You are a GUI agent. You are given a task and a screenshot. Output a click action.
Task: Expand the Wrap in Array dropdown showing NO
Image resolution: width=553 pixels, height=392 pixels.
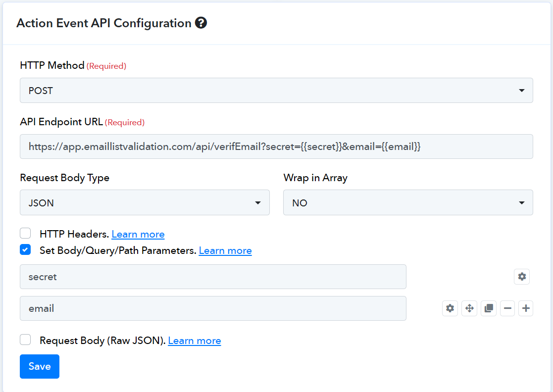408,203
